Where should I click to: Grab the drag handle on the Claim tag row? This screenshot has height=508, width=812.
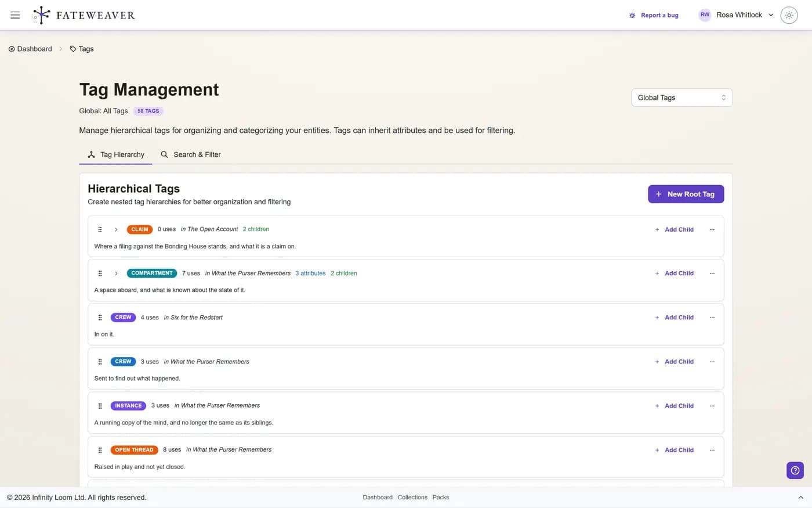click(100, 229)
